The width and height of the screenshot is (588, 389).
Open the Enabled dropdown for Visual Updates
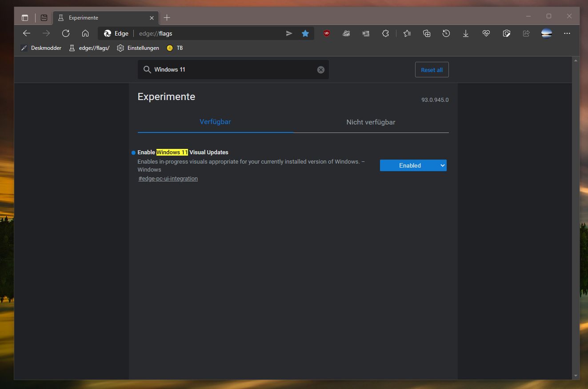[413, 165]
